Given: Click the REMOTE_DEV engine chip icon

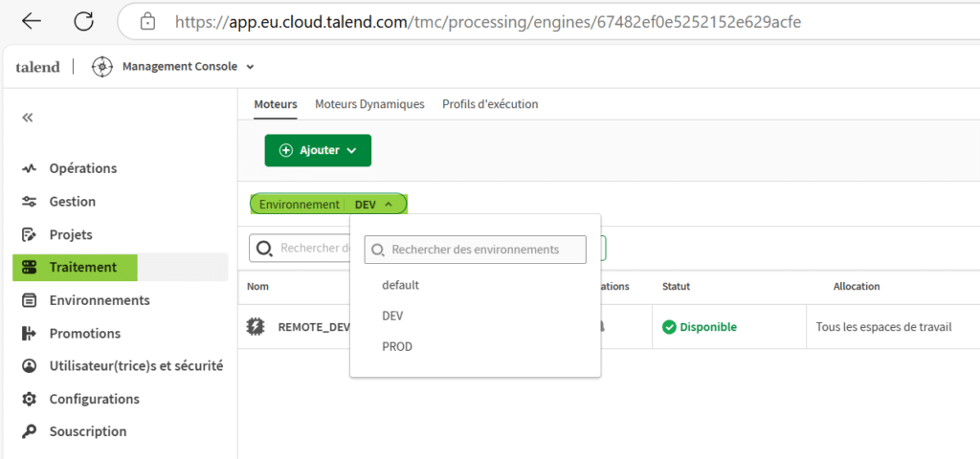Looking at the screenshot, I should click(256, 327).
